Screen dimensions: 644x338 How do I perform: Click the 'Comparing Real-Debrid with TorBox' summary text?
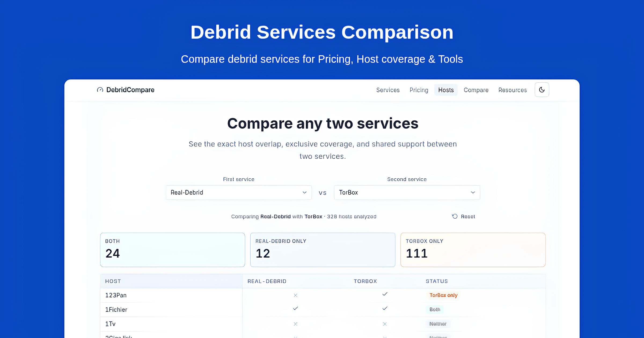304,216
